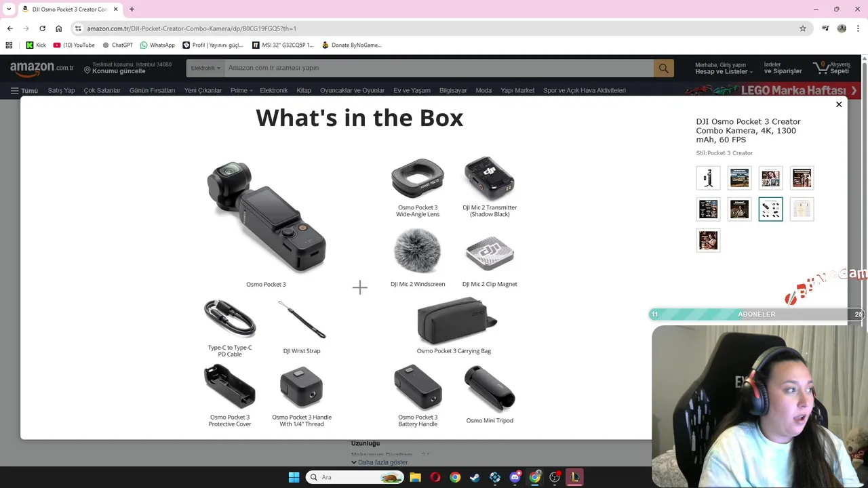Click the browser address bar URL
Viewport: 868px width, 488px height.
click(192, 28)
